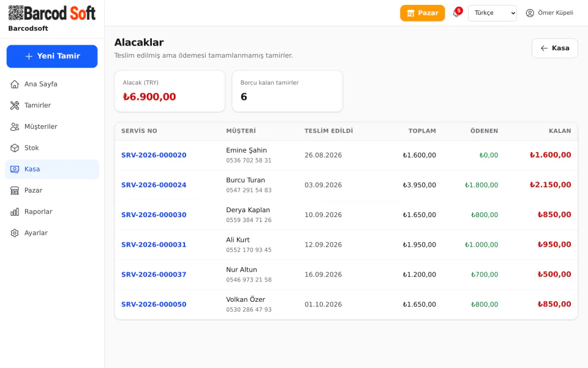This screenshot has width=588, height=368.
Task: Open service record SRV-2026-000024
Action: (154, 185)
